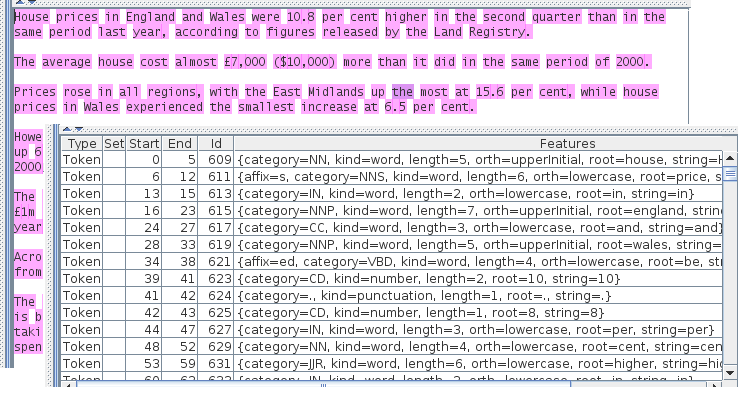Click the horizontal scrollbar thumb beneath the table
This screenshot has width=750, height=393.
[323, 385]
